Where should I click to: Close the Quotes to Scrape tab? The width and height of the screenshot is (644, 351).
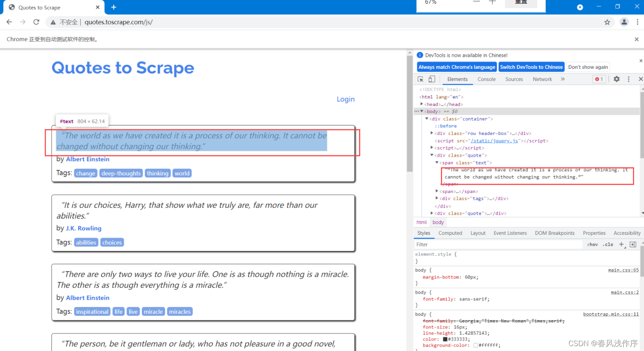point(97,7)
